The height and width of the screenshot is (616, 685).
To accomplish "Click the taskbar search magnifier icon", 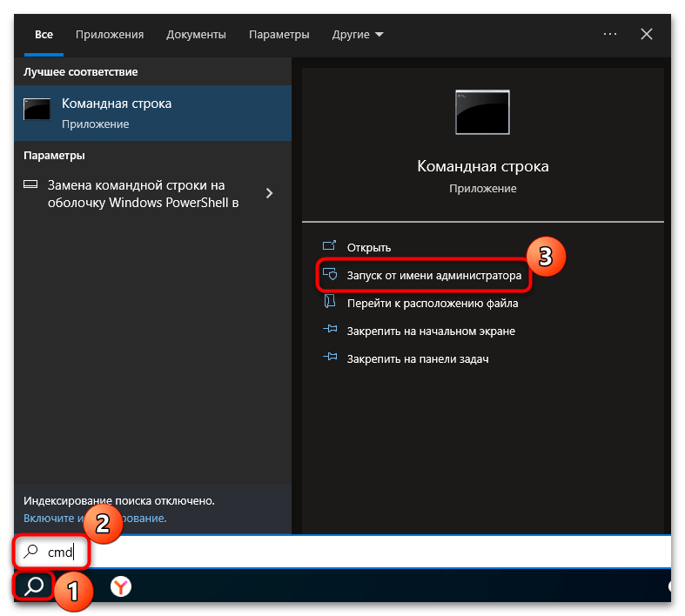I will [34, 586].
